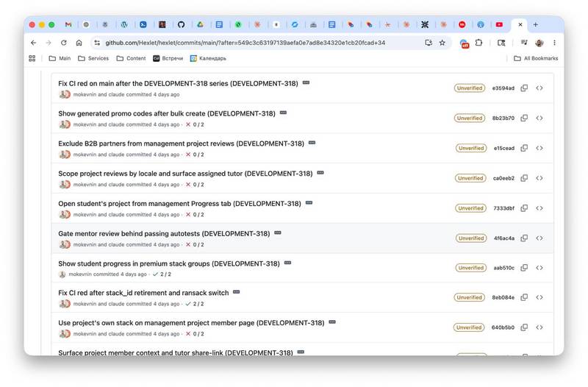Browse repository at commit aab510c
Screen dimensions: 588x387
click(539, 268)
